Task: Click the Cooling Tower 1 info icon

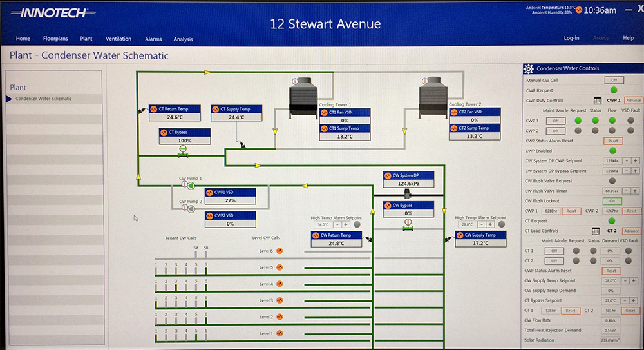Action: click(294, 81)
